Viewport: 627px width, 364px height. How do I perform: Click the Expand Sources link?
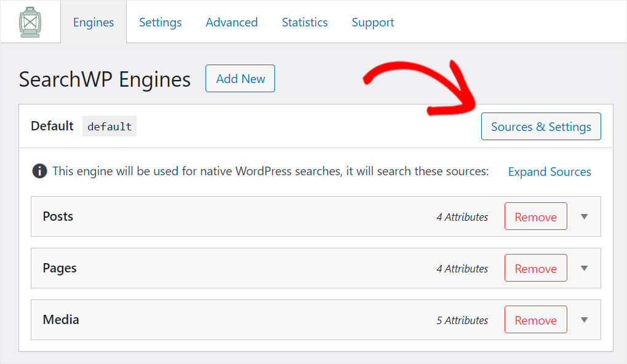(x=549, y=172)
